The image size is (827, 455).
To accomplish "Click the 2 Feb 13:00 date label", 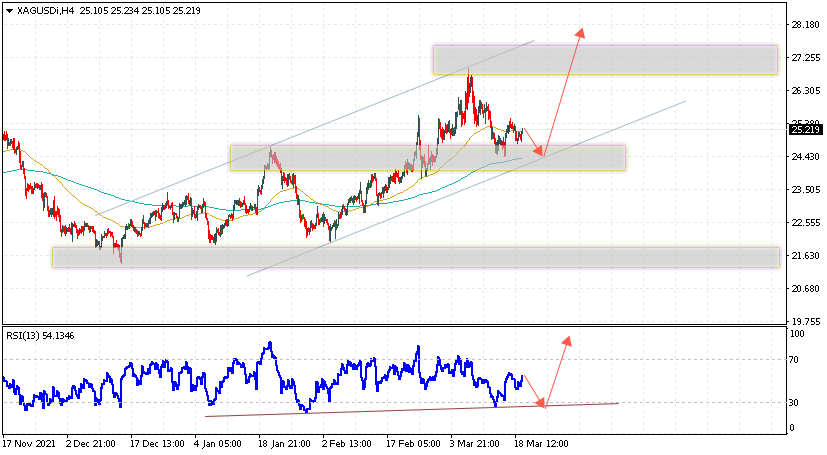I will click(347, 444).
